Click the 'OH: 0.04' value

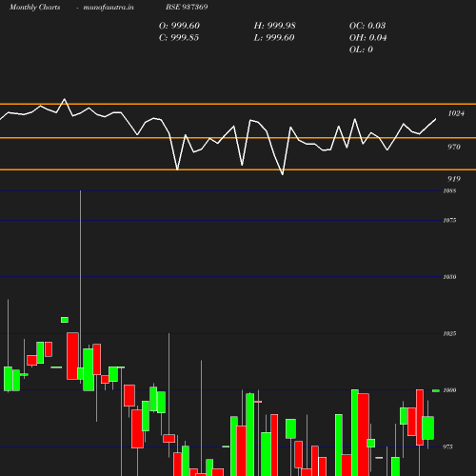[x=368, y=38]
